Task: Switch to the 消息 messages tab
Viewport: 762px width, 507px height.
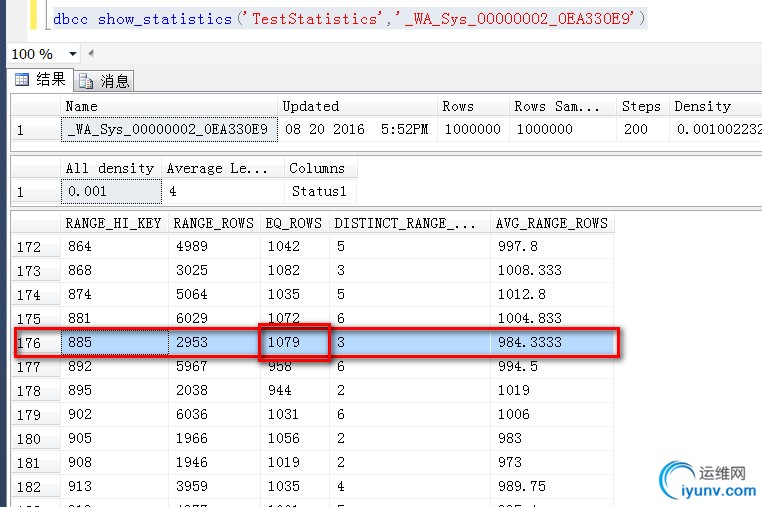Action: click(x=104, y=81)
